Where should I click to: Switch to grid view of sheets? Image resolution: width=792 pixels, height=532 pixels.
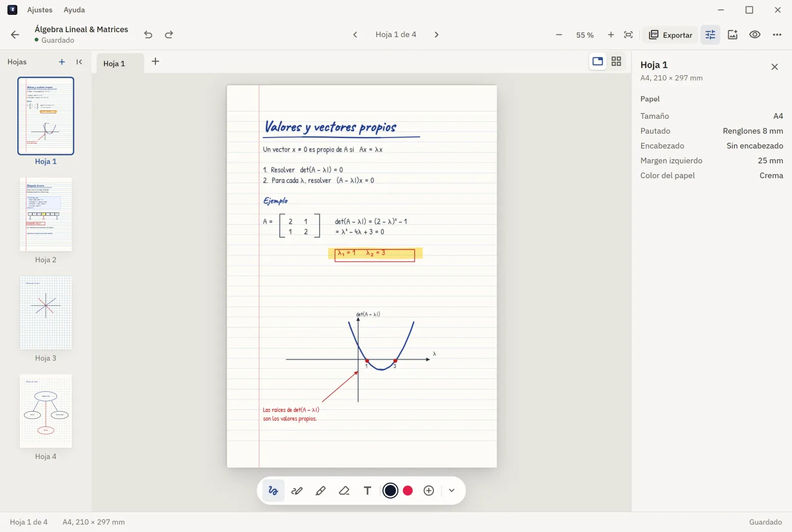point(616,61)
